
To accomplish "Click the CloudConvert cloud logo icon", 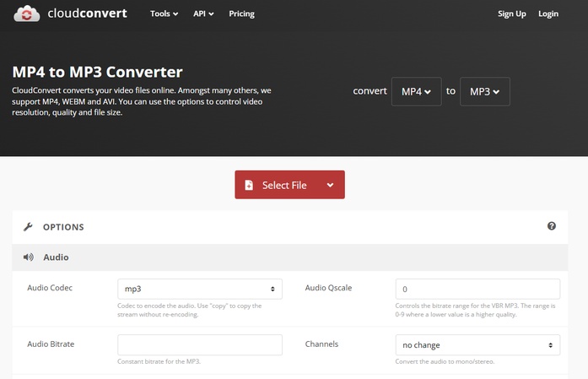I will coord(27,14).
